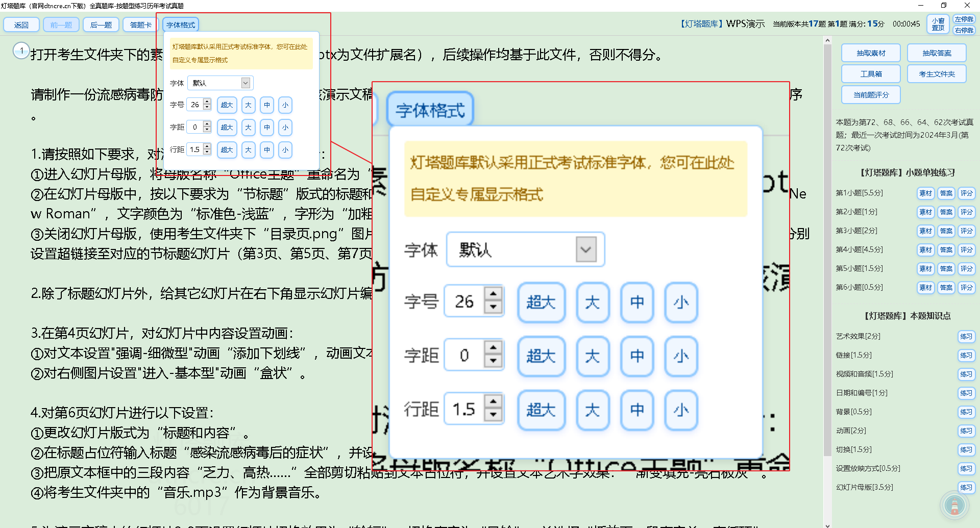980x528 pixels.
Task: Set 行距 line spacing to 超大
Action: pos(227,149)
